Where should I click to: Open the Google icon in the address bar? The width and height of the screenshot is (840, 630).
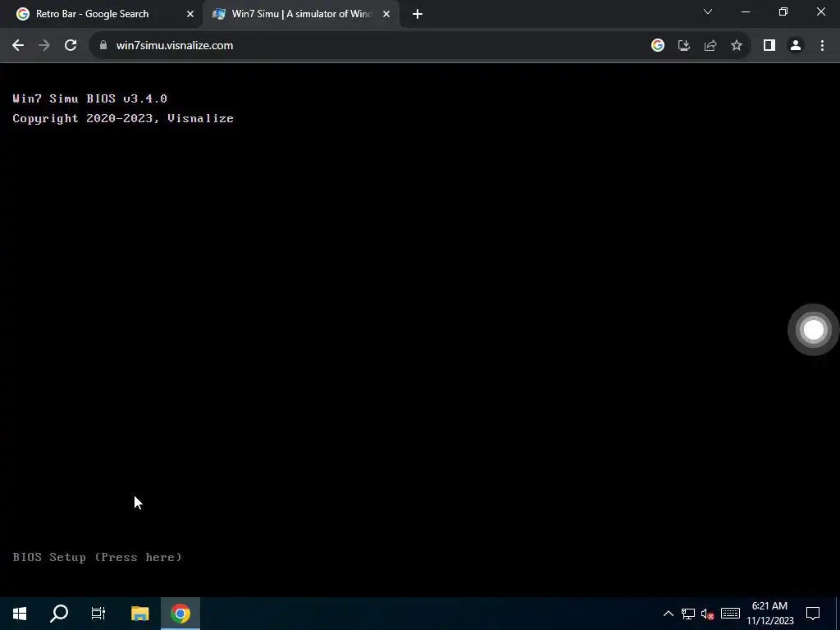658,46
